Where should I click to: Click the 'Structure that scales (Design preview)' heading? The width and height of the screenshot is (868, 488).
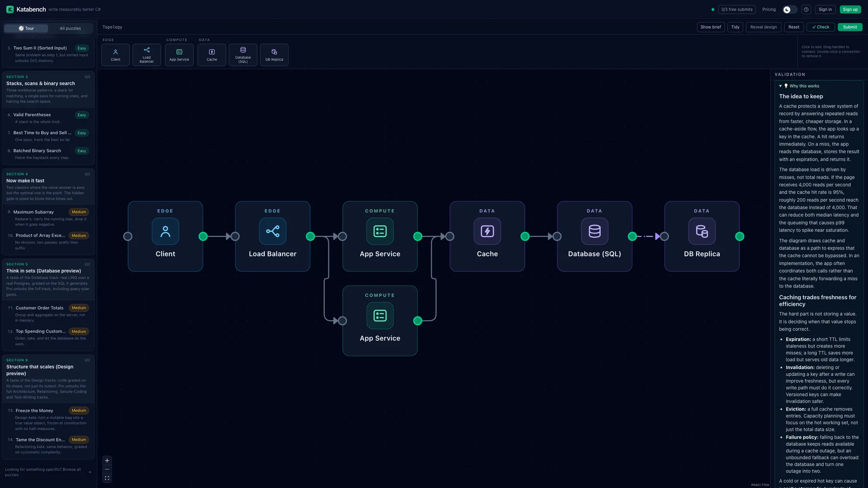40,370
